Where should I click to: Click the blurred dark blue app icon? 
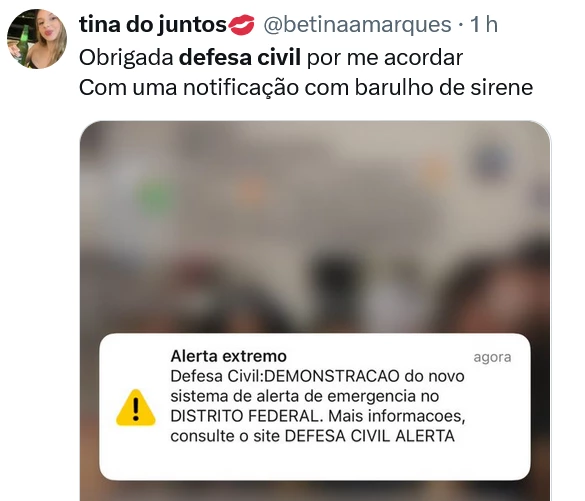pyautogui.click(x=492, y=161)
